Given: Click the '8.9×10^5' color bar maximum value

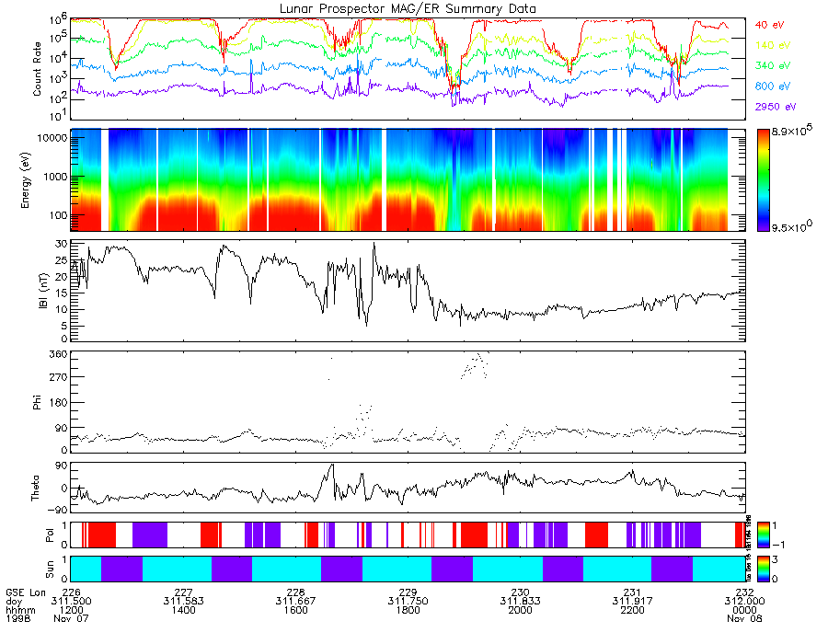Looking at the screenshot, I should point(791,131).
